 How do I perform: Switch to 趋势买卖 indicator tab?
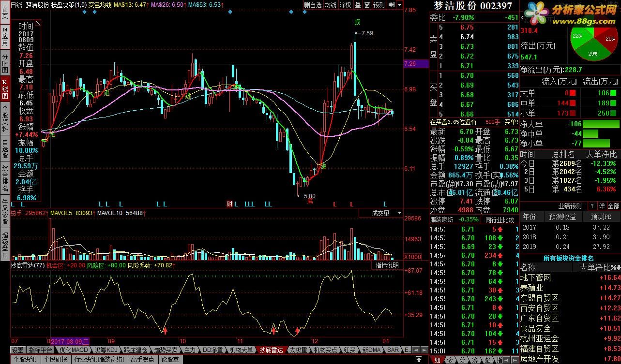coord(166,349)
